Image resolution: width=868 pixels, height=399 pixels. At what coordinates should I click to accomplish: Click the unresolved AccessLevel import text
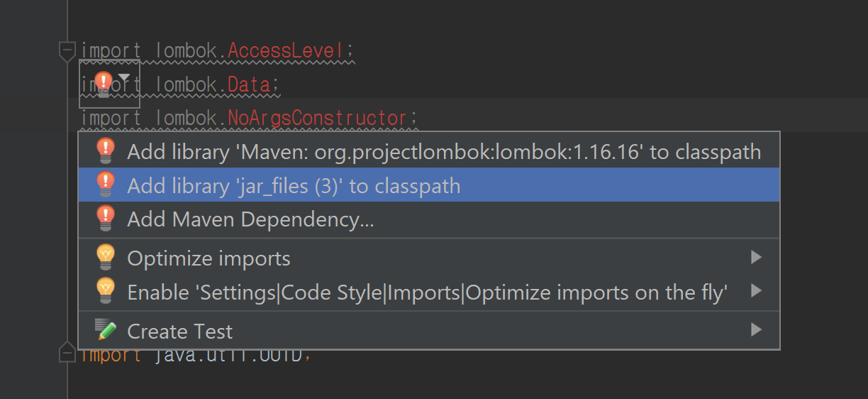pos(289,51)
